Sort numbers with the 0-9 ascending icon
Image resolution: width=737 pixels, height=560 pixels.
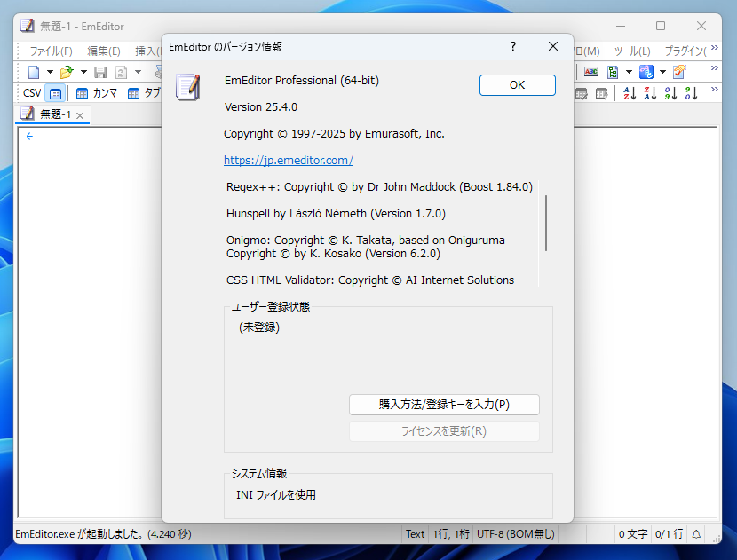pos(671,93)
